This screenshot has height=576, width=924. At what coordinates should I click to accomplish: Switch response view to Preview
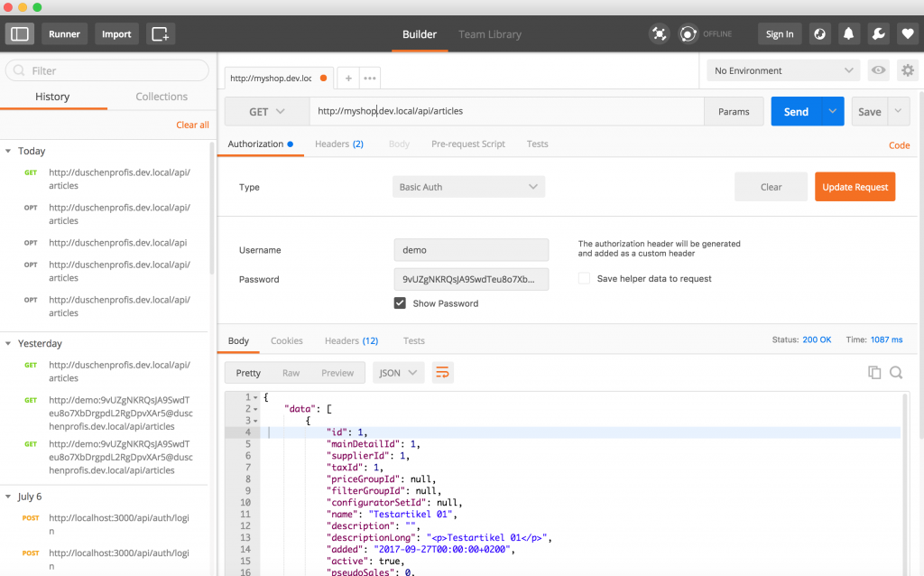[x=337, y=373]
